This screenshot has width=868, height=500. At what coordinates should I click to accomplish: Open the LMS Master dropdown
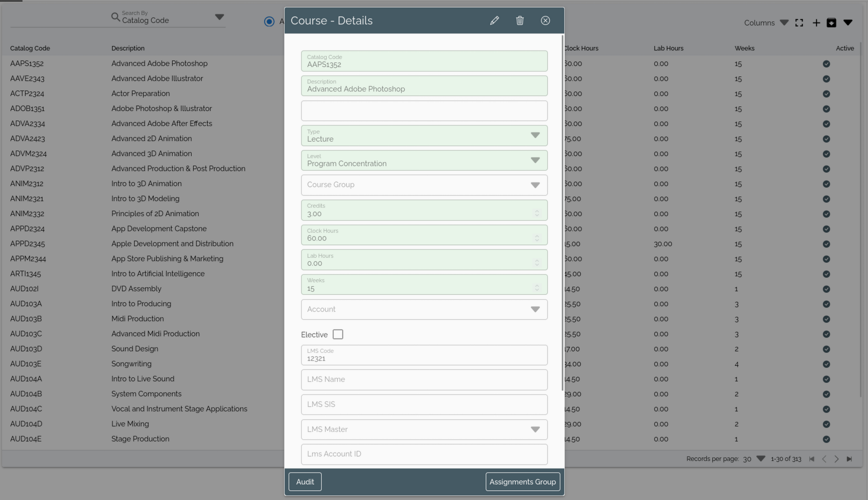click(x=535, y=429)
